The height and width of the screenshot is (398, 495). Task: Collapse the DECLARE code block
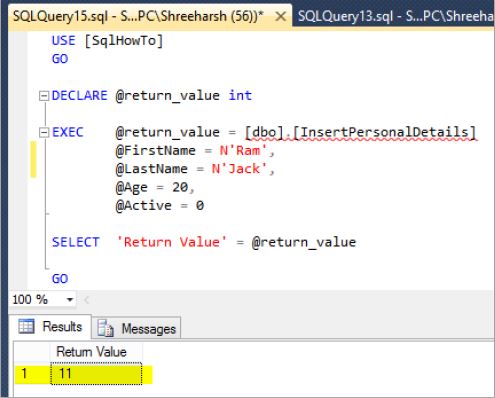point(44,96)
